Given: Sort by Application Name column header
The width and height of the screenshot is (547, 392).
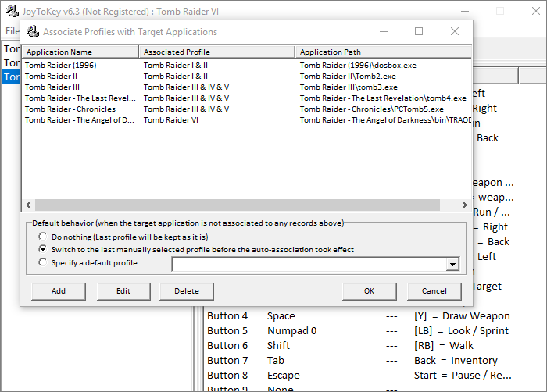Looking at the screenshot, I should pos(80,52).
